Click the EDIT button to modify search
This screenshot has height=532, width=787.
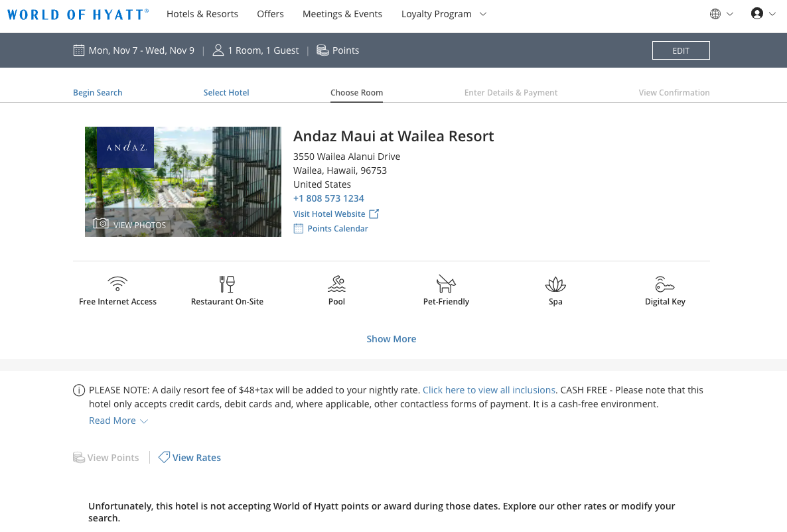tap(681, 50)
